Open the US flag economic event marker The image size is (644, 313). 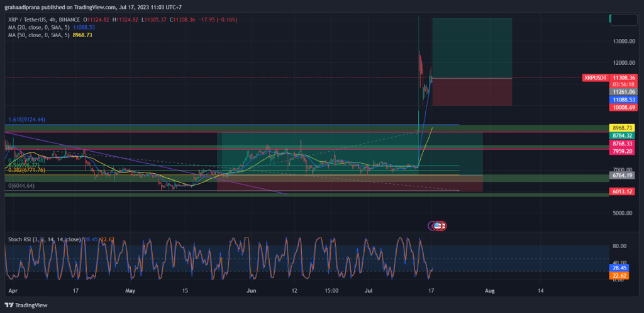click(438, 225)
